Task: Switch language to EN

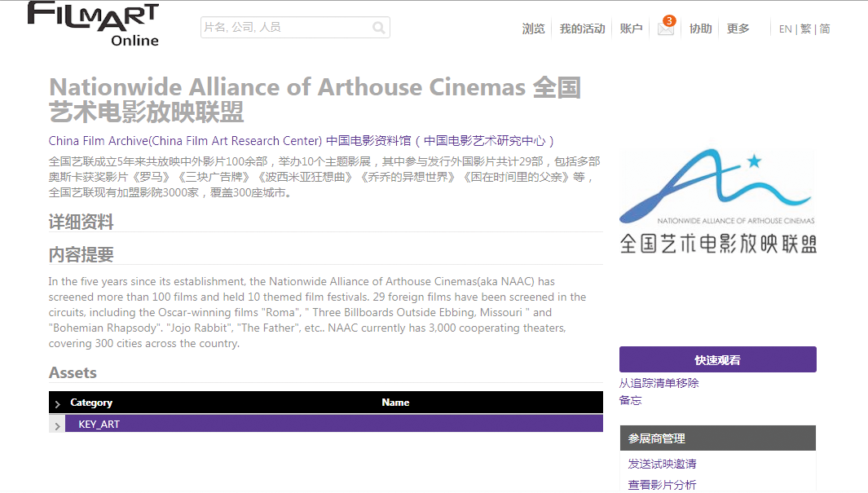Action: 785,29
